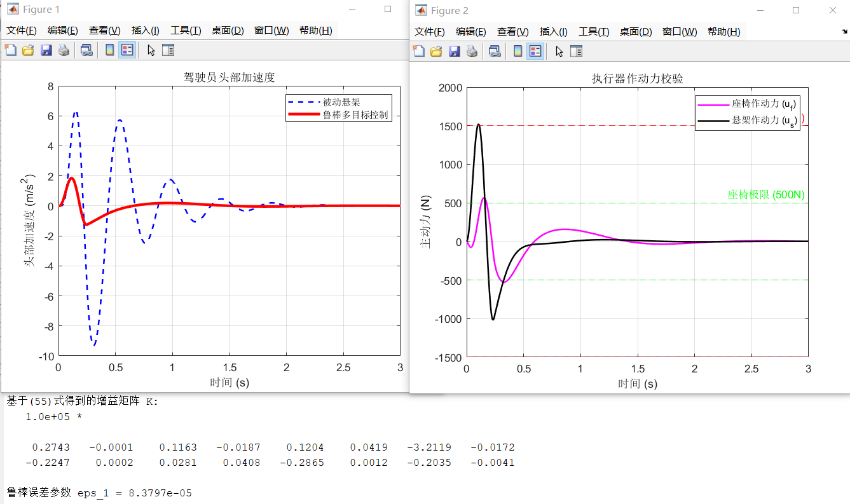The height and width of the screenshot is (504, 850).
Task: Select the 鲁棒多目标控制 legend entry in Figure 1
Action: pos(355,115)
